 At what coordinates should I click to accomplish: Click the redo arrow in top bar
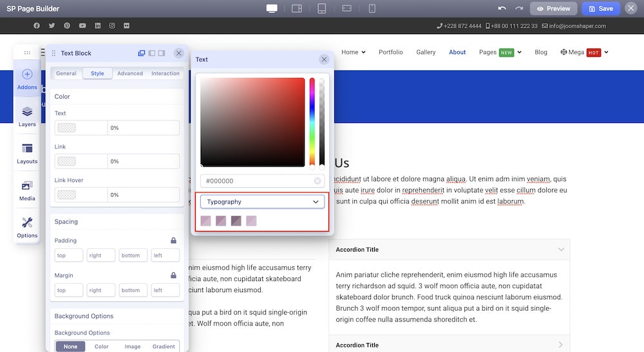point(519,8)
